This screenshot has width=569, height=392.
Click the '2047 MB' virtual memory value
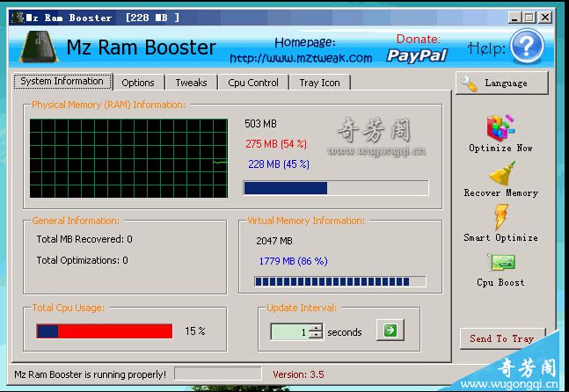pos(274,241)
